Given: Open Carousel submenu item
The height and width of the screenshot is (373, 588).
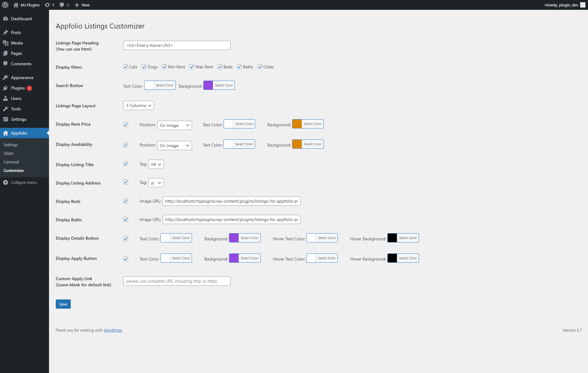Looking at the screenshot, I should pos(11,162).
